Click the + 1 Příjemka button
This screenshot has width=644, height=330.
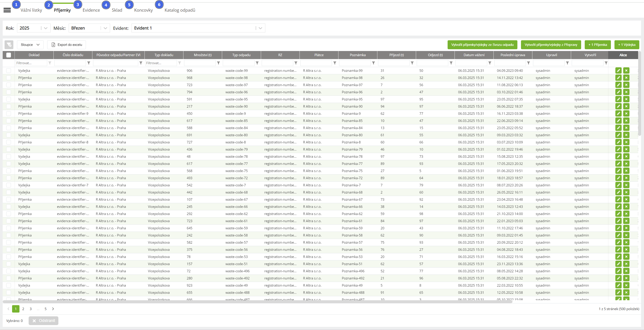[x=597, y=45]
